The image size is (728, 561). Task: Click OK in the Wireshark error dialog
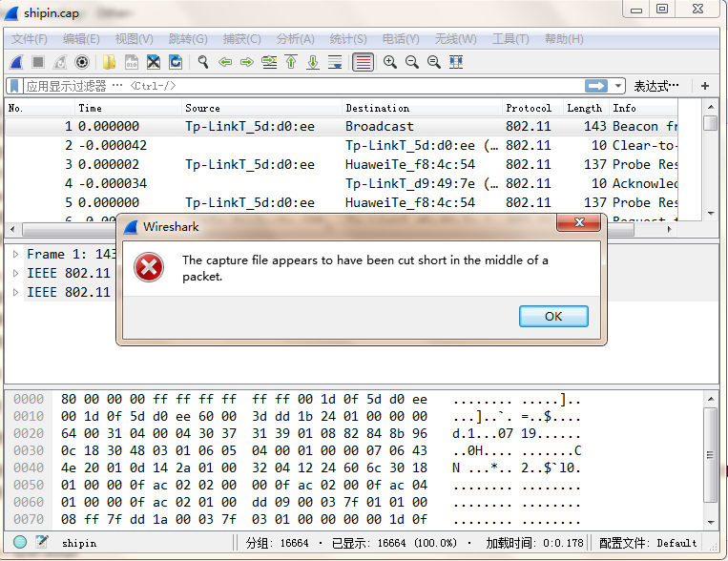pos(553,316)
